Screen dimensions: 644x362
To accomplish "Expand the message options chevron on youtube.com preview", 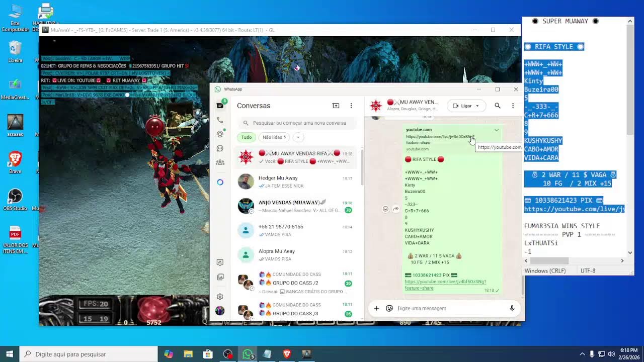I will (497, 130).
